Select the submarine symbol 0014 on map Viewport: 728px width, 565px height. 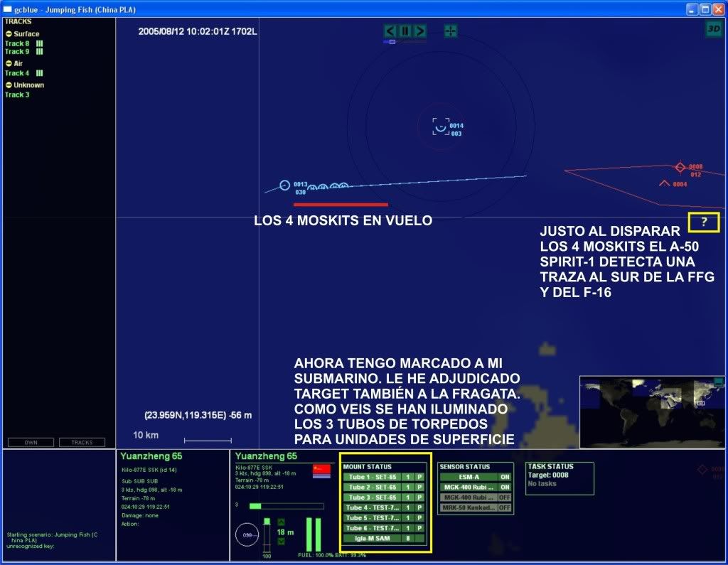pos(441,127)
